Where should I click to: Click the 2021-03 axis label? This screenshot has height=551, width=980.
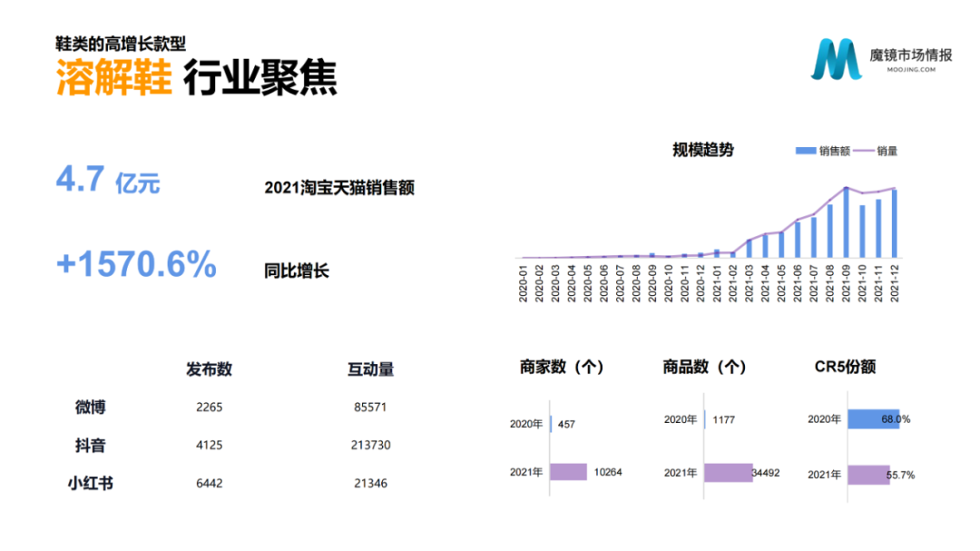coord(750,283)
